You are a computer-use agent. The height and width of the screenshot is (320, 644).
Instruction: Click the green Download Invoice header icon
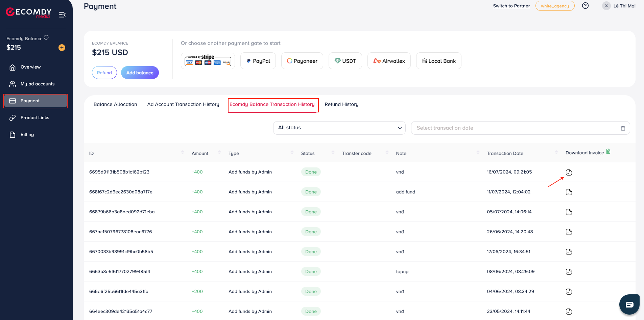pyautogui.click(x=608, y=152)
